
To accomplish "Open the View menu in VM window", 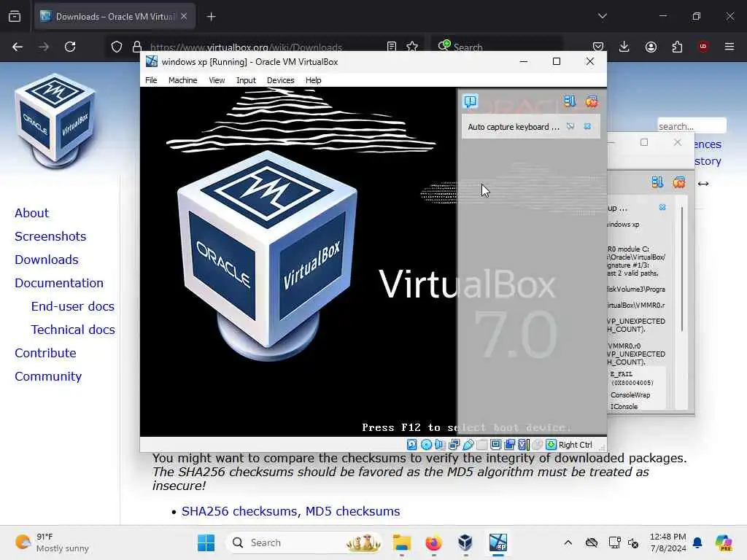I will [217, 80].
